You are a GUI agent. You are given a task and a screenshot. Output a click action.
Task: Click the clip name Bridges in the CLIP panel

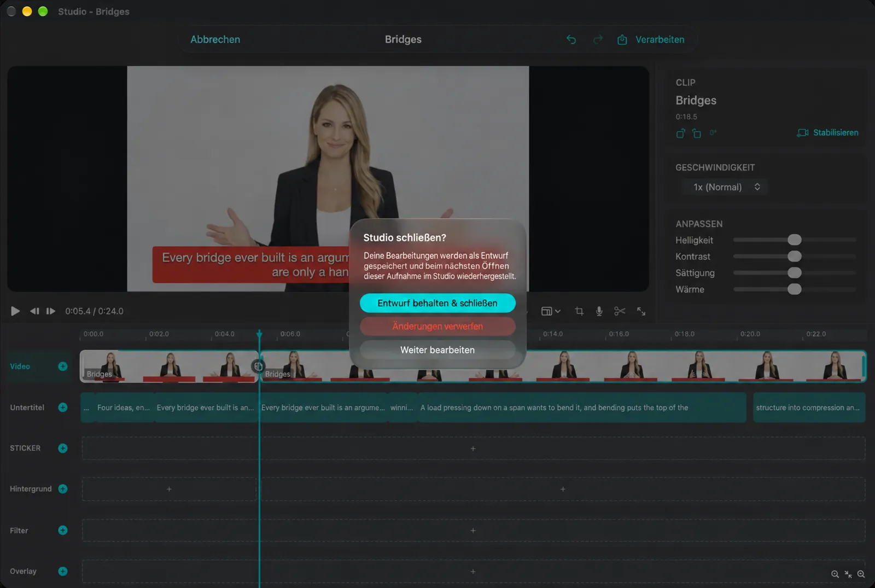(x=696, y=100)
